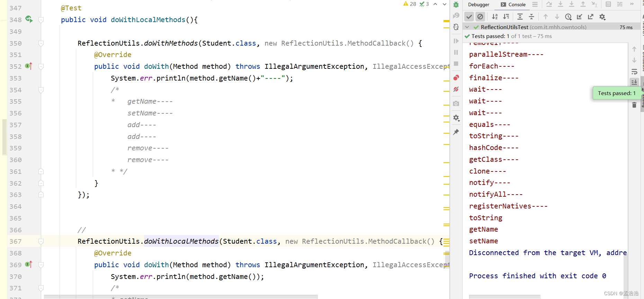The height and width of the screenshot is (299, 644).
Task: Toggle Scroll to End in console
Action: click(x=634, y=82)
